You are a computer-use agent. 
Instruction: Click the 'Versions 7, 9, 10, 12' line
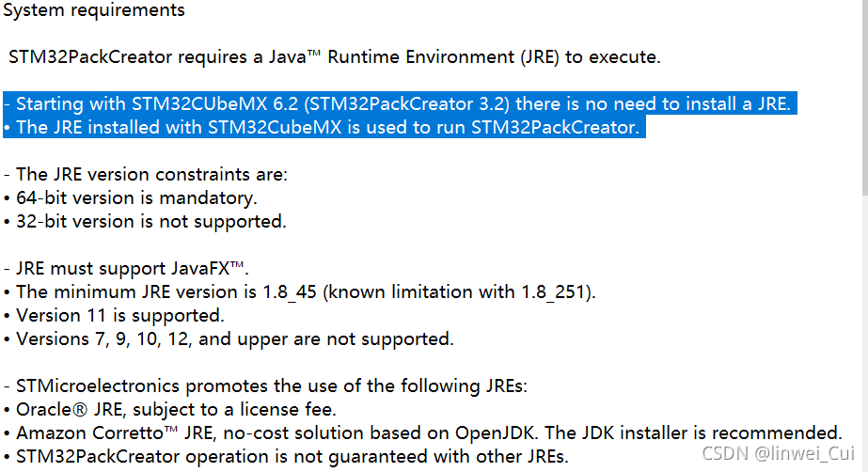[229, 339]
